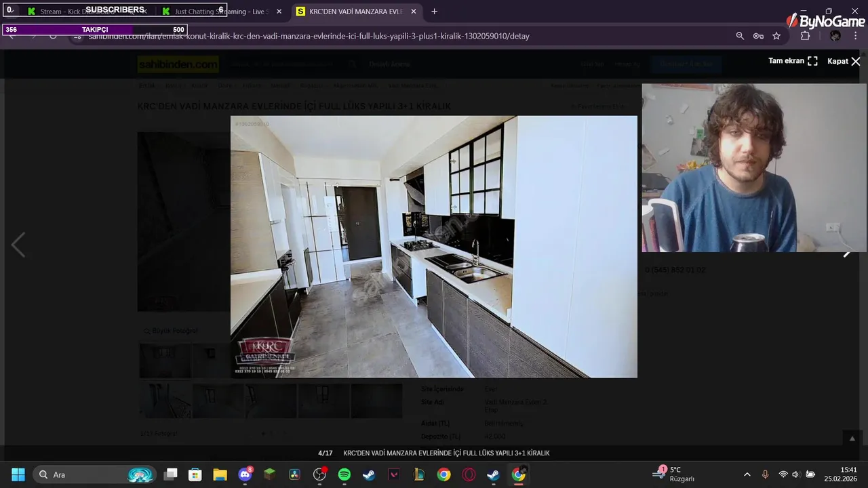
Task: Launch League of Legends from taskbar
Action: click(x=419, y=474)
